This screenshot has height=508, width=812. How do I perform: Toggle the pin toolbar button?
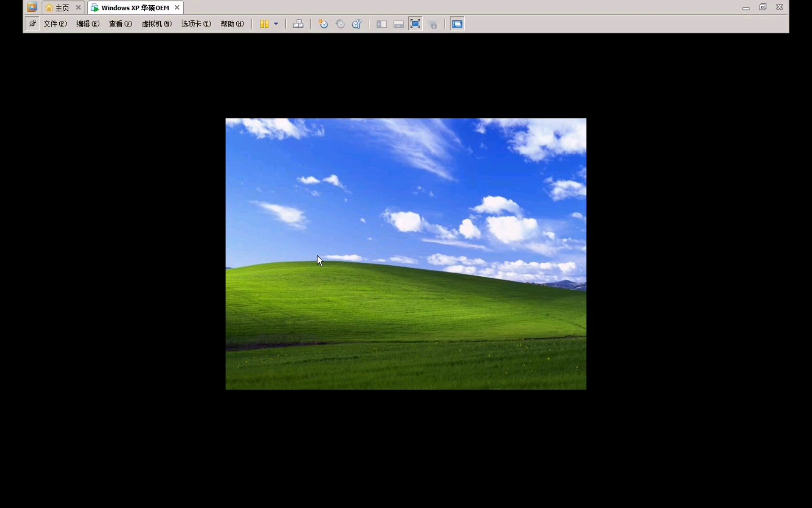[32, 24]
